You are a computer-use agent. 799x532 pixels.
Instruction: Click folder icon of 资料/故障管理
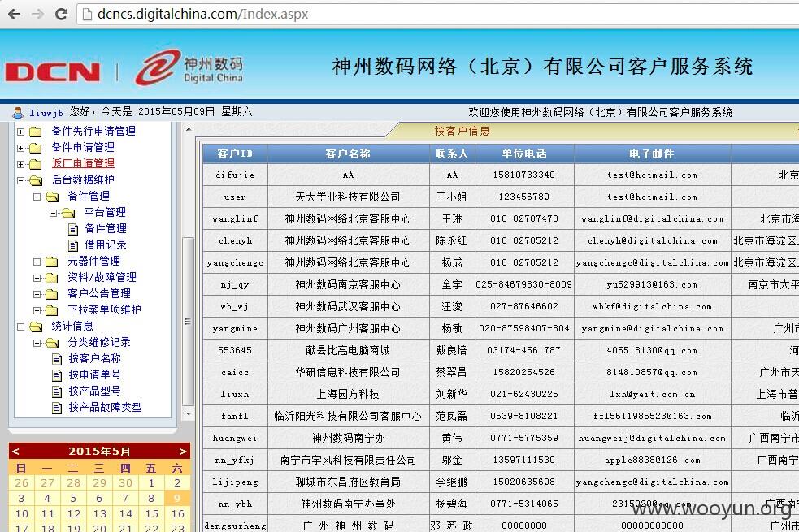pos(51,278)
